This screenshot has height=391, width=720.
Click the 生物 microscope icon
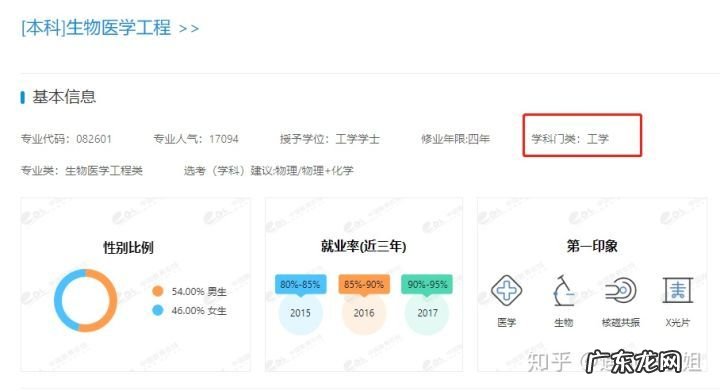[x=563, y=290]
